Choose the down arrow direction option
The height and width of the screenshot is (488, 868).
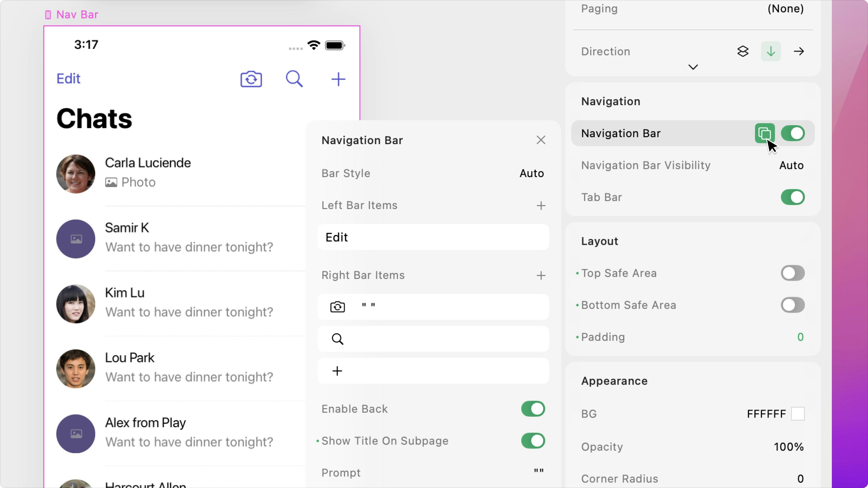pos(771,52)
